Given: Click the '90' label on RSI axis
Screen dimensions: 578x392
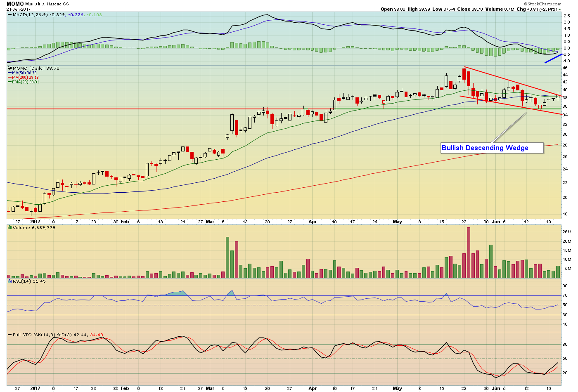Looking at the screenshot, I should tap(565, 286).
